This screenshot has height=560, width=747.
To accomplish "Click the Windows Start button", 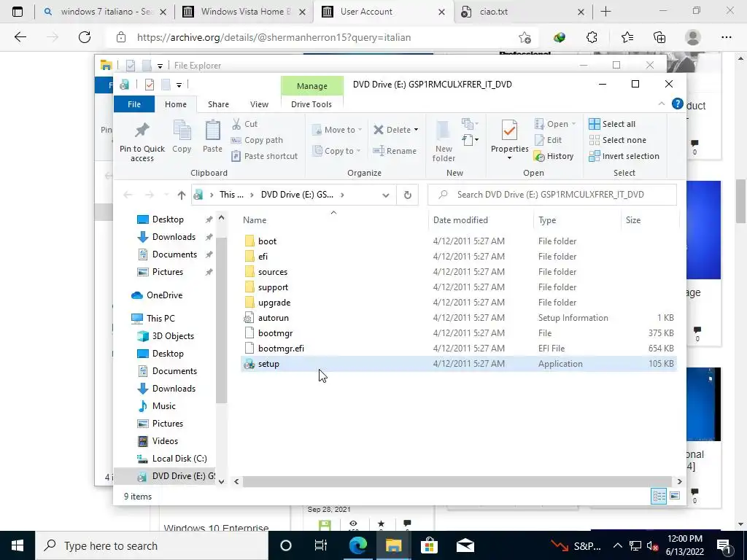I will point(18,545).
